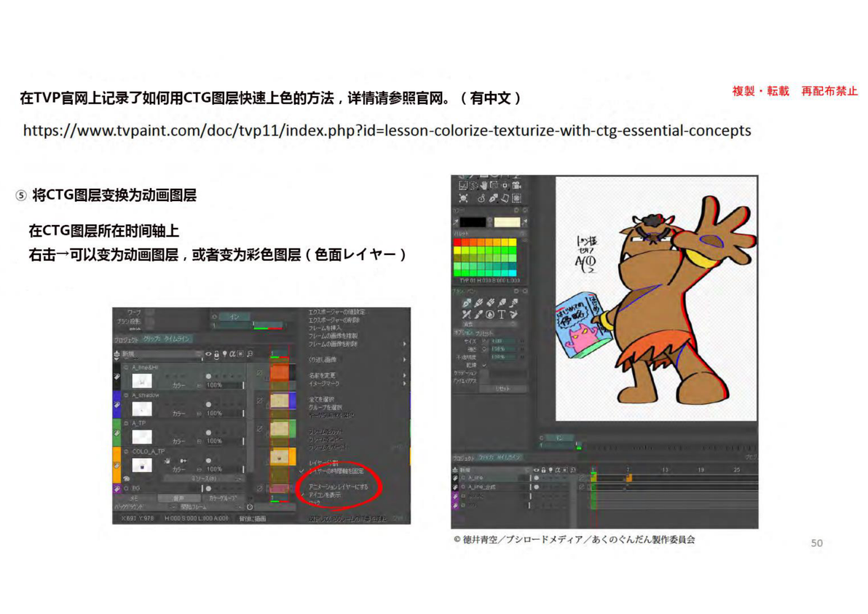Screen dimensions: 868x614
Task: Click the skull-shaped tool icon
Action: 463,199
